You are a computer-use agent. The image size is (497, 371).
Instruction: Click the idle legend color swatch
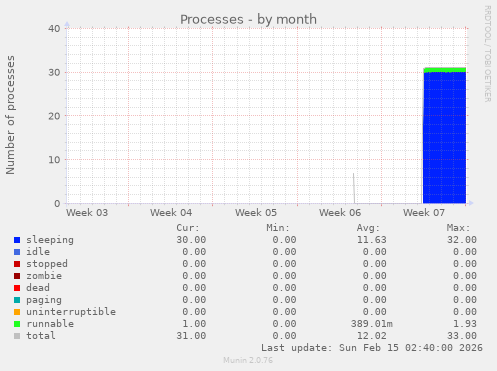[17, 252]
